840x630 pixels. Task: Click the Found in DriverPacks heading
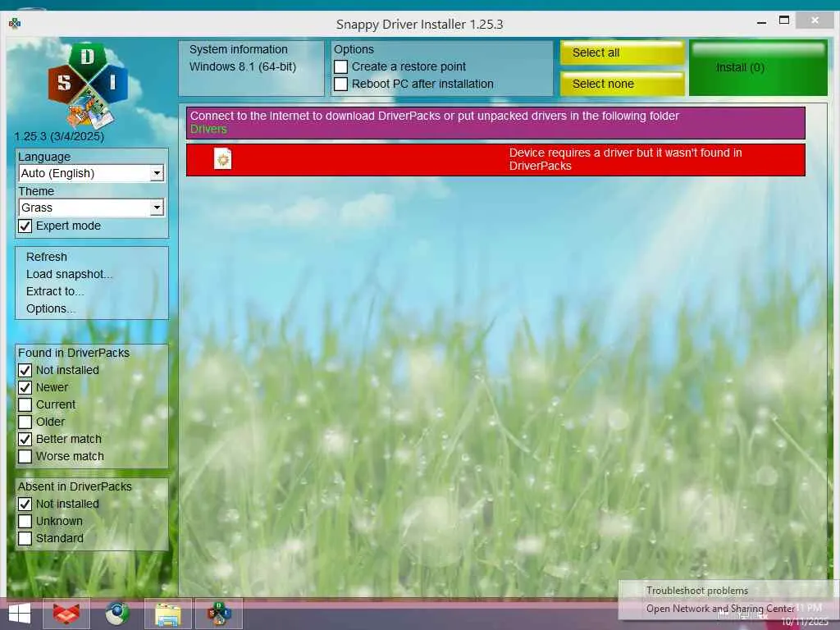click(x=74, y=353)
